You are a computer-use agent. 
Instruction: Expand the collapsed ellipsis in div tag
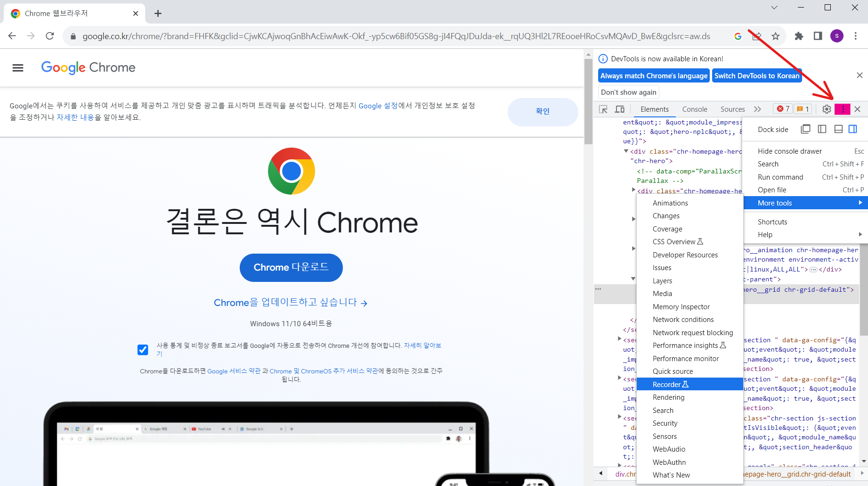[x=813, y=270]
